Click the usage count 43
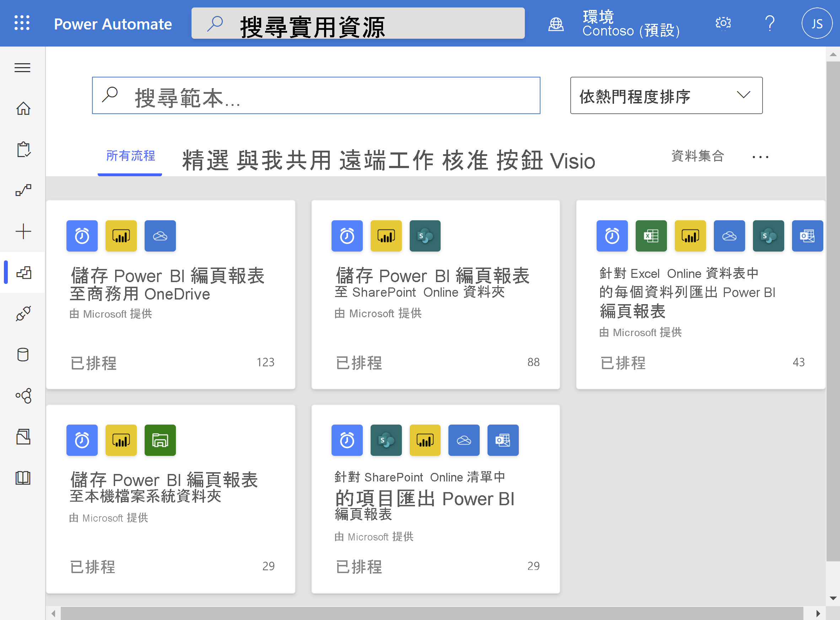The width and height of the screenshot is (840, 620). click(x=799, y=362)
